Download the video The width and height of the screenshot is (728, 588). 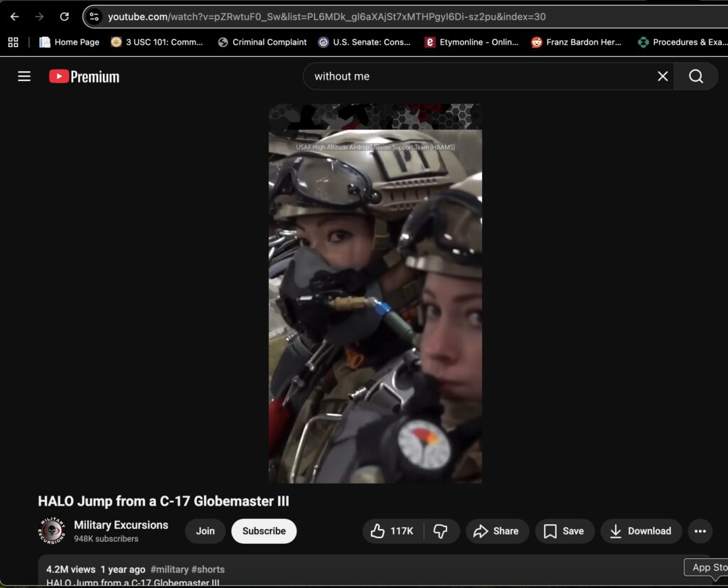pyautogui.click(x=641, y=531)
